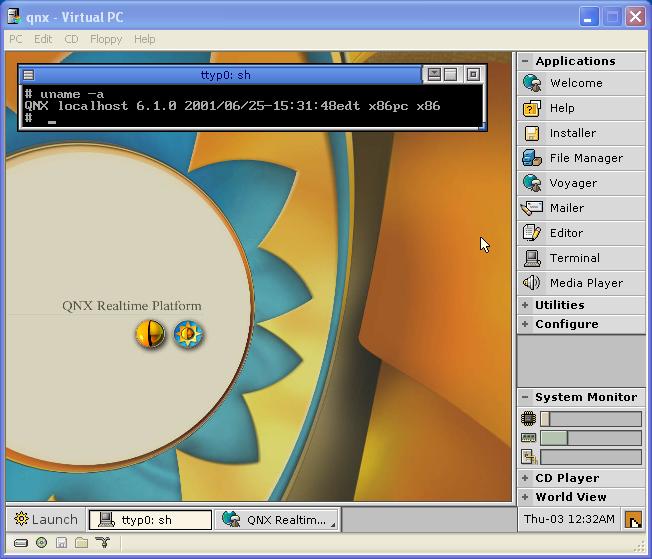Switch to QNX Realtim... taskbar button
This screenshot has height=559, width=652.
coord(276,520)
